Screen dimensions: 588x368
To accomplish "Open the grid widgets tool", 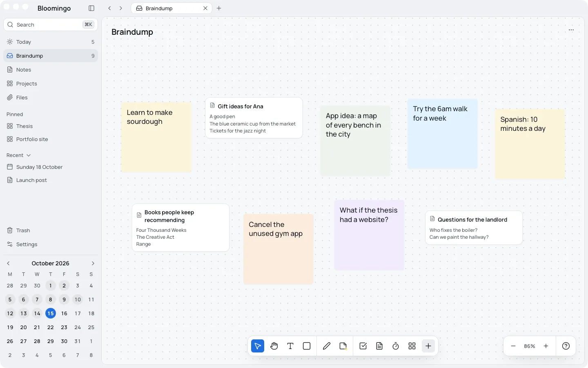I will 412,346.
